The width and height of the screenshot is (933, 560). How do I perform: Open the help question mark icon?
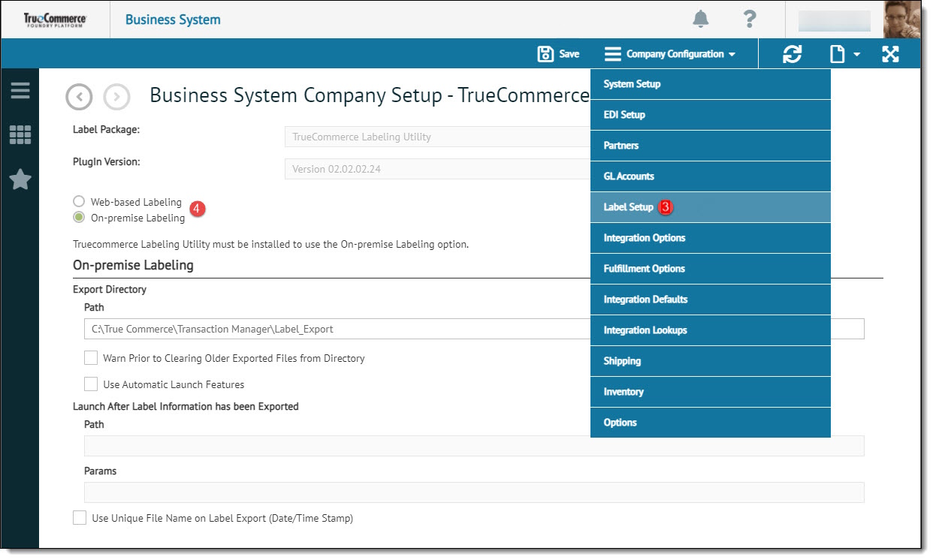click(749, 20)
